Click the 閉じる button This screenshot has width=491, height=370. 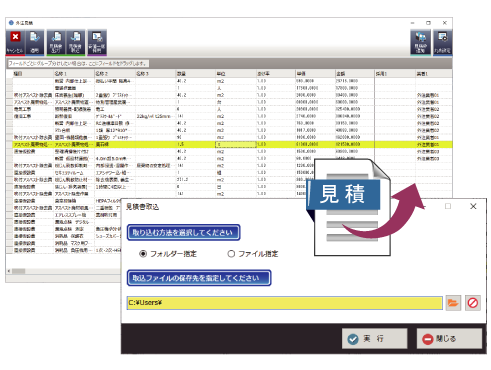[x=449, y=339]
